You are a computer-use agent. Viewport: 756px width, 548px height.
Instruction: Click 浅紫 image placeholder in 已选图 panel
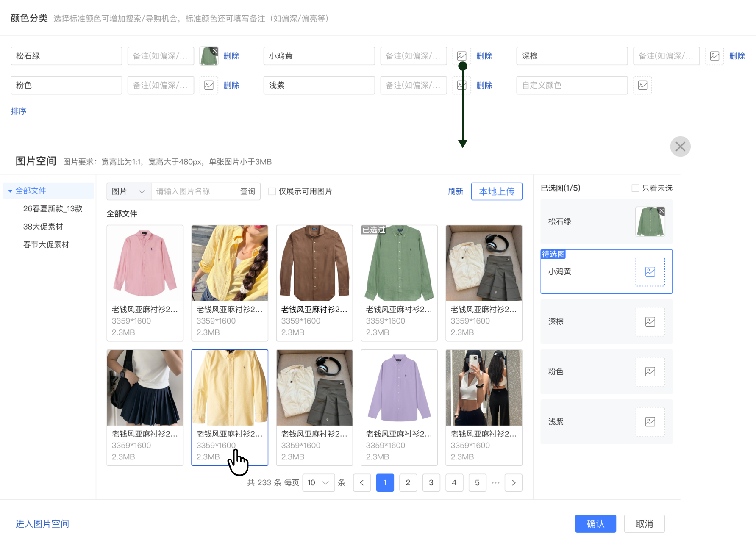(x=650, y=422)
